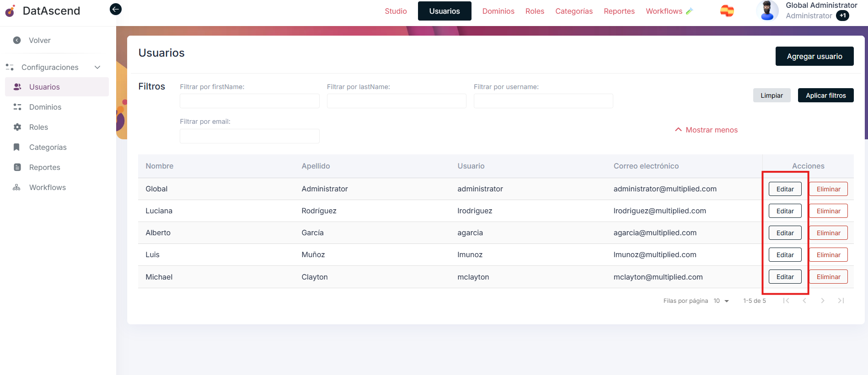868x375 pixels.
Task: Click the Spanish flag language icon
Action: point(727,11)
